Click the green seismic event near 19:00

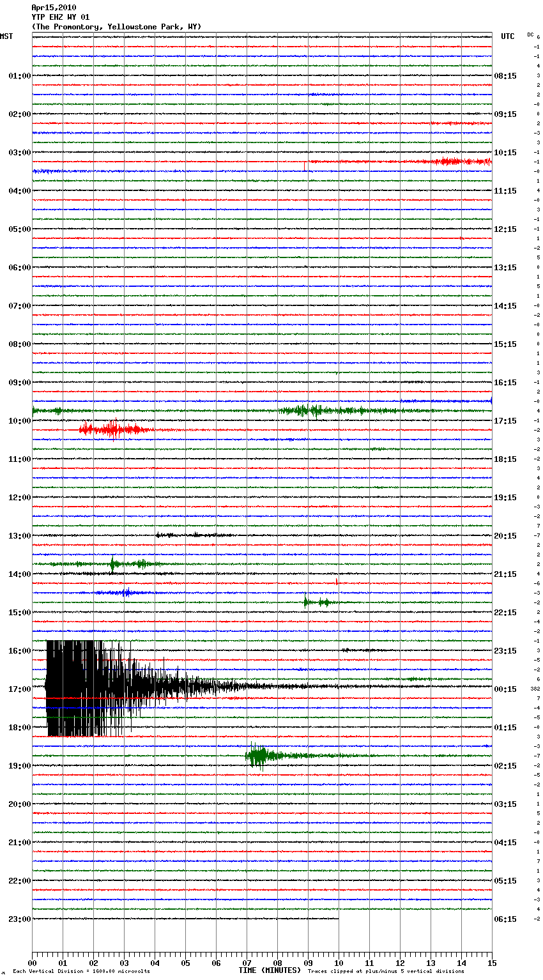click(259, 756)
